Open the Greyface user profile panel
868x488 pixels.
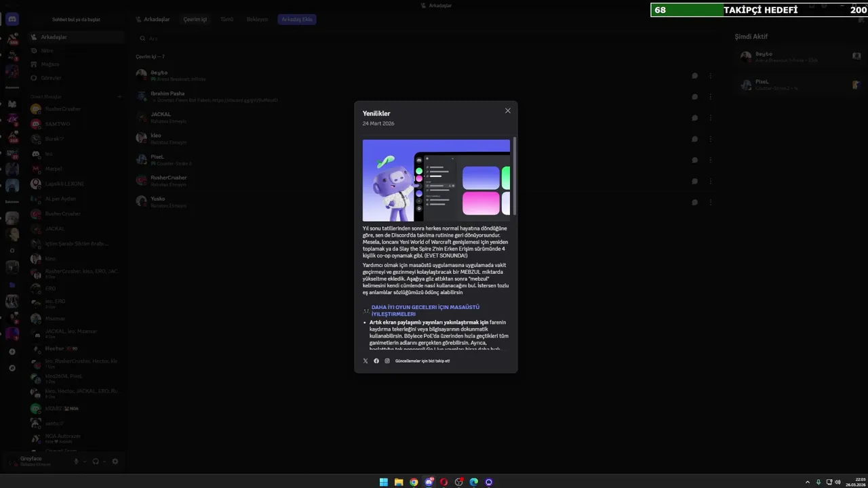coord(37,462)
